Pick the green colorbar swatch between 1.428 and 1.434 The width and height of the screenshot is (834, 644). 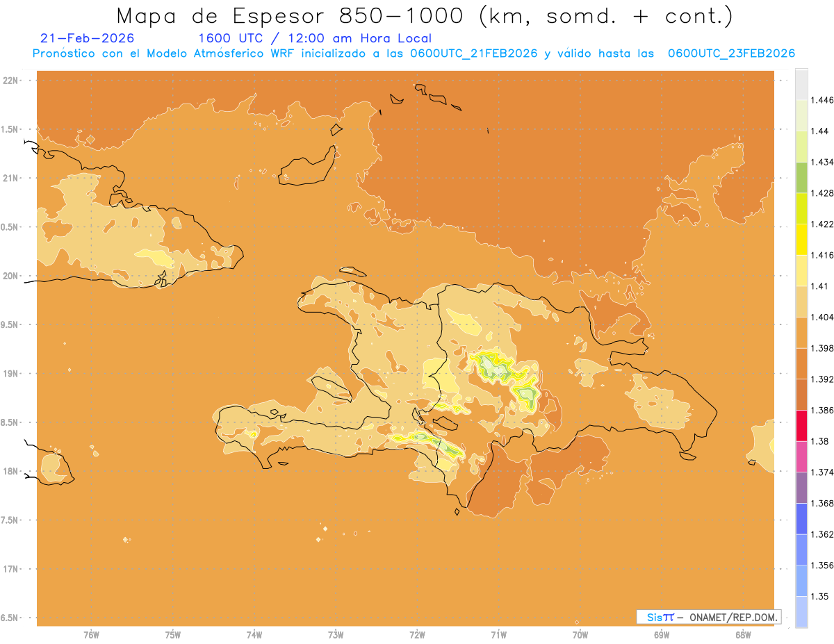(x=801, y=177)
